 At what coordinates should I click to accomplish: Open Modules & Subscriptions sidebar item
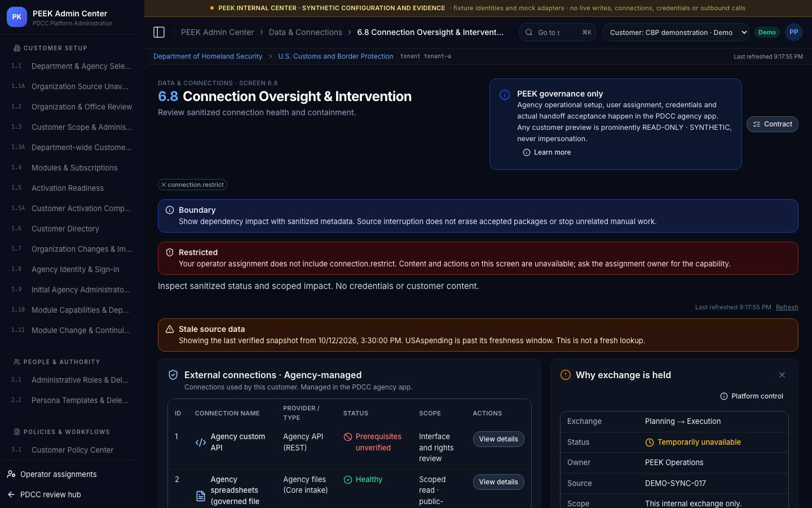coord(72,168)
